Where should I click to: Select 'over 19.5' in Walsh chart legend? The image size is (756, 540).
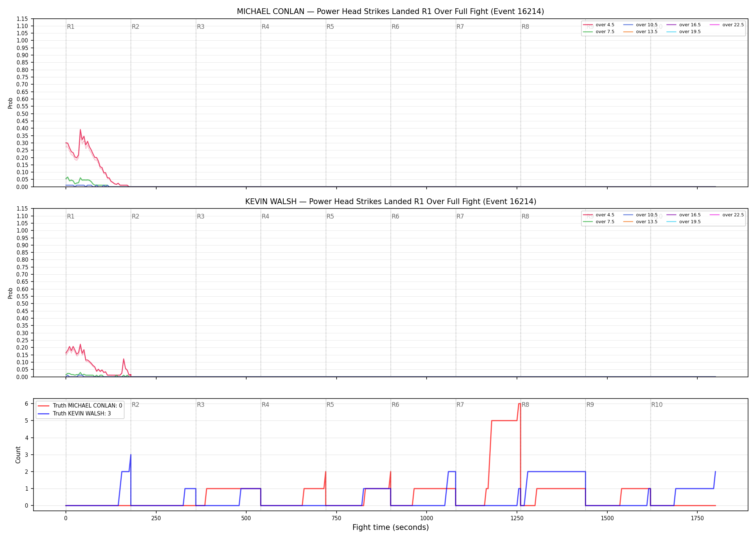tap(684, 222)
